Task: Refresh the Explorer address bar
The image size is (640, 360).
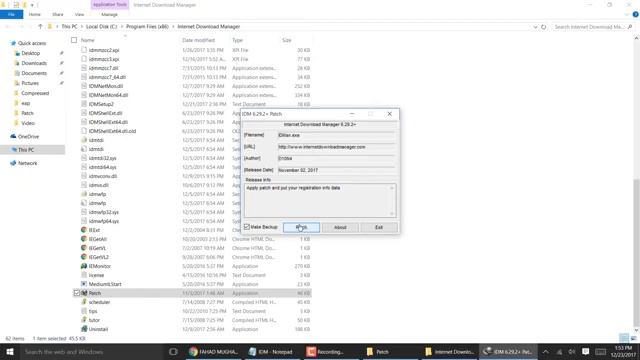Action: point(544,27)
